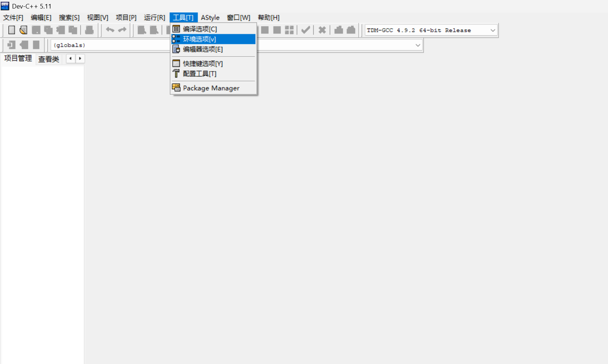This screenshot has width=608, height=364.
Task: Click the Redo arrow icon
Action: (x=122, y=30)
